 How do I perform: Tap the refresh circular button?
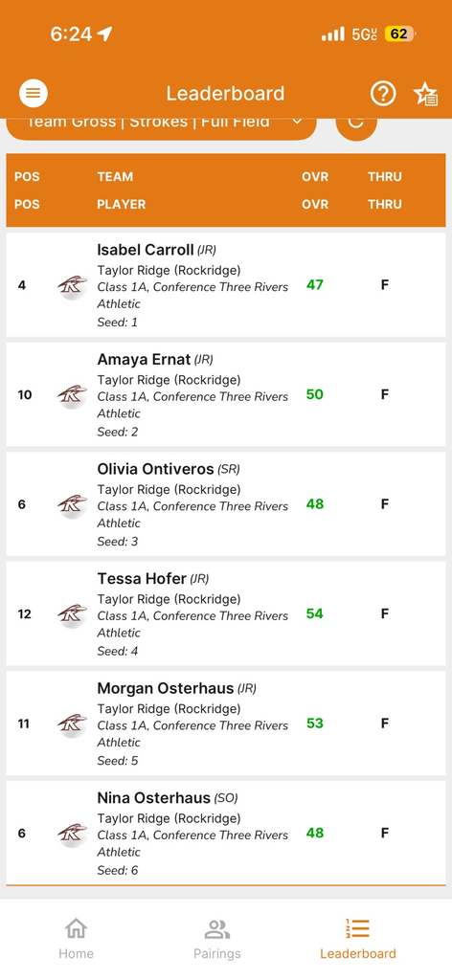[356, 125]
